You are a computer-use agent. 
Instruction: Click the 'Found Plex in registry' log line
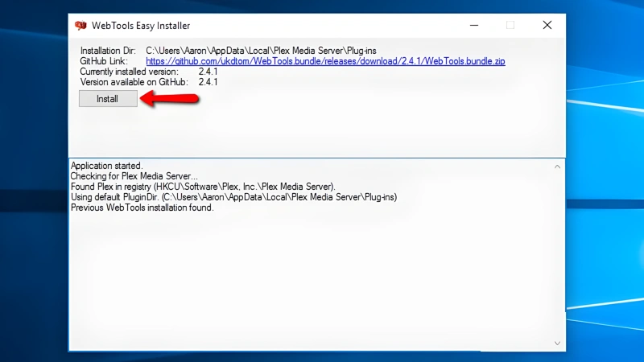click(x=203, y=187)
